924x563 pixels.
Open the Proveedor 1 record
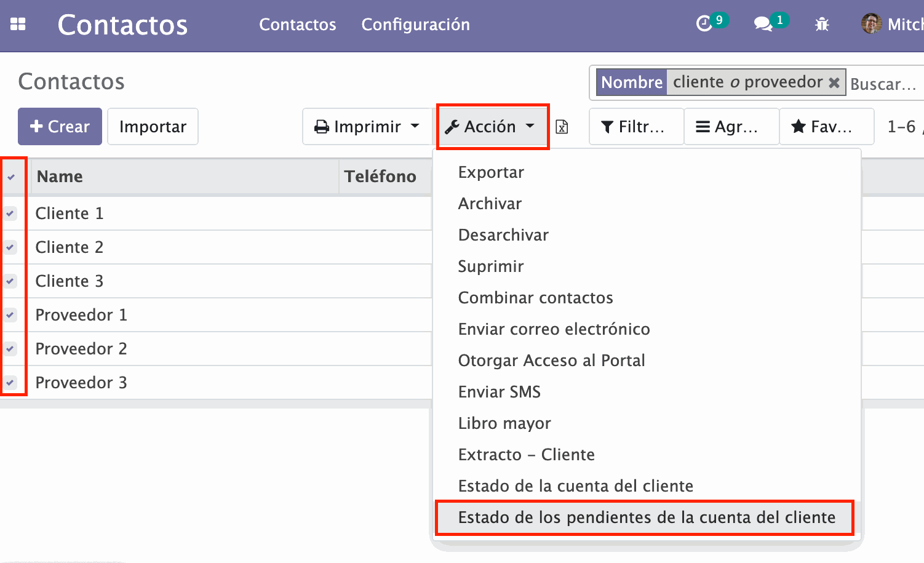point(81,315)
